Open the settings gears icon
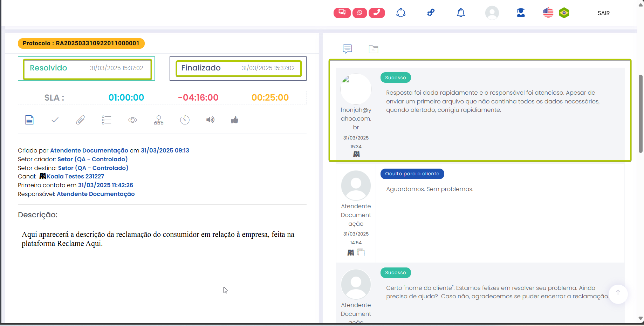644x326 pixels. [431, 13]
